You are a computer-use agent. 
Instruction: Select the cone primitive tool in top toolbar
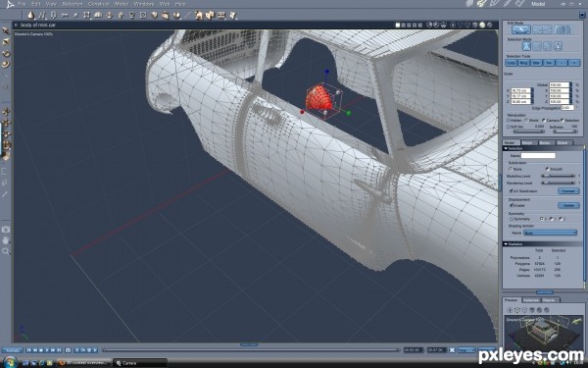pos(30,15)
